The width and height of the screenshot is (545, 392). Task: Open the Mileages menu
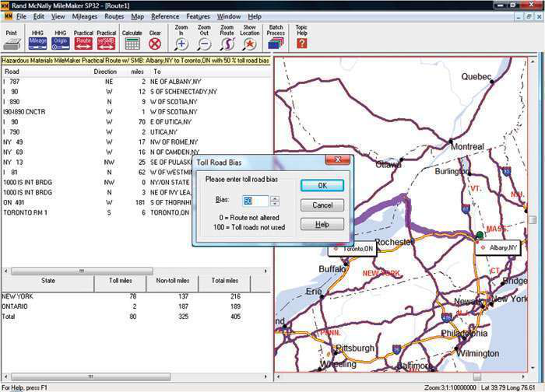[x=85, y=16]
